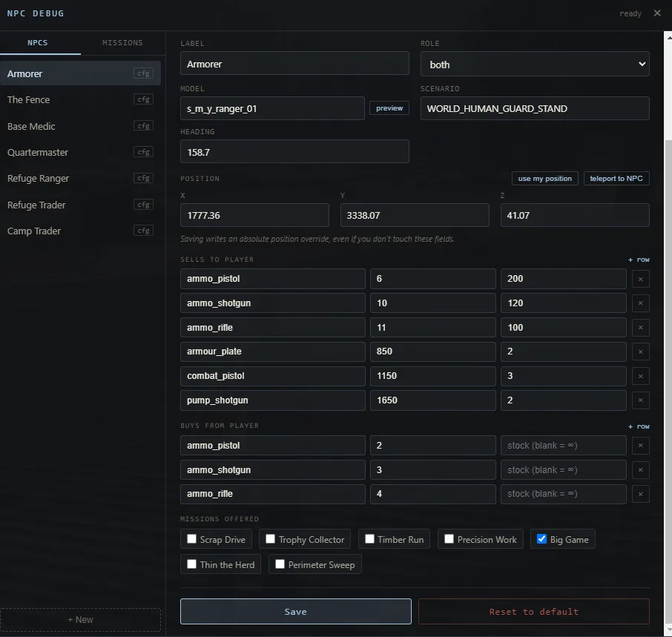Viewport: 672px width, 637px height.
Task: Click teleport to NPC button
Action: point(616,178)
